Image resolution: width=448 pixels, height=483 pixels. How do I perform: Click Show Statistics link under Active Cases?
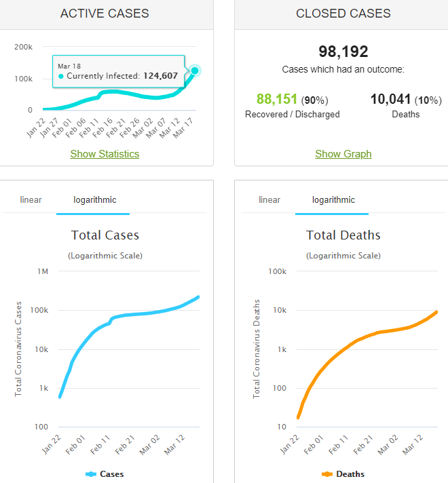[105, 154]
